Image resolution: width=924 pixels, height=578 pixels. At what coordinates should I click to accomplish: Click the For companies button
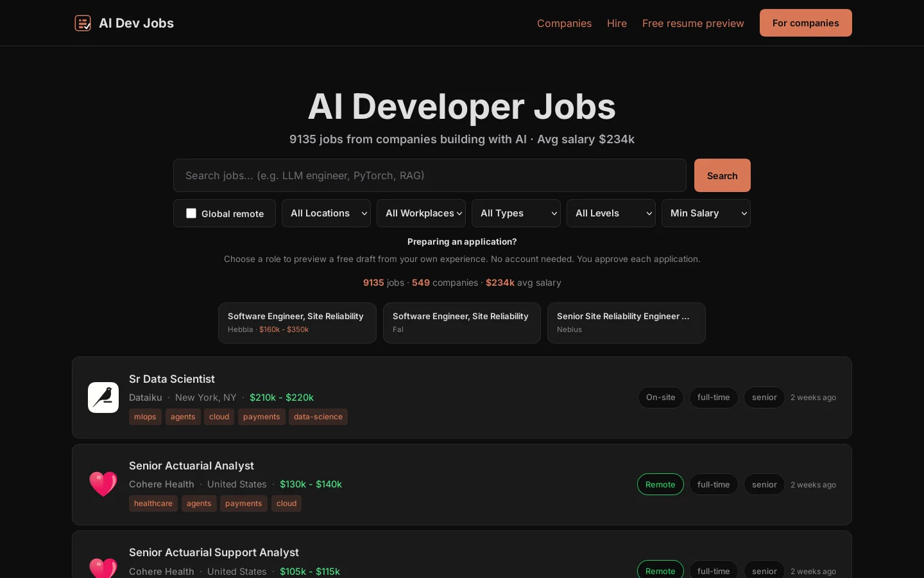[806, 23]
